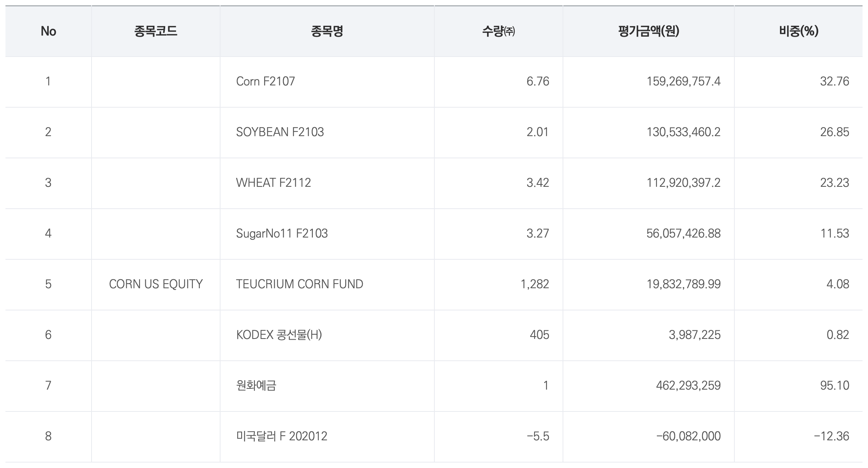Select the Corn F2107 row name

pos(265,82)
